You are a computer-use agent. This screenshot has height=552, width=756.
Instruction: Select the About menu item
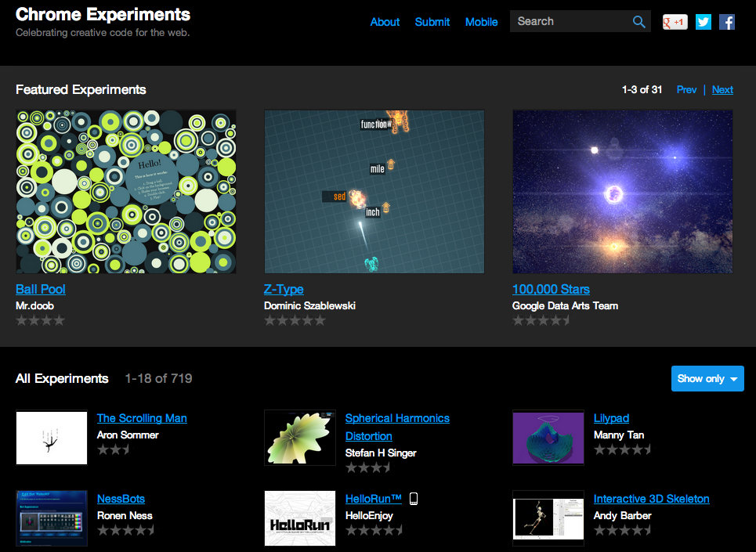385,22
